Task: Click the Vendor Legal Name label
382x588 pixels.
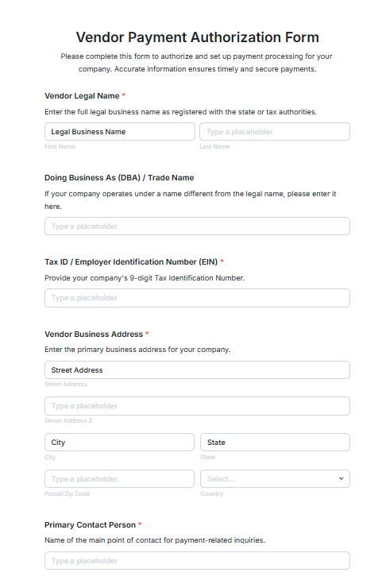Action: pos(82,96)
